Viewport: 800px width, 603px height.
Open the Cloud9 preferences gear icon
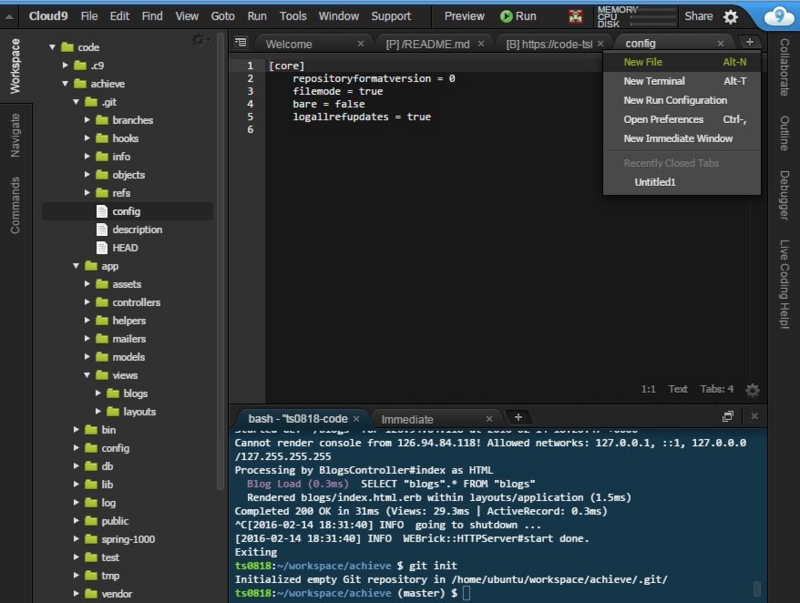[x=731, y=17]
